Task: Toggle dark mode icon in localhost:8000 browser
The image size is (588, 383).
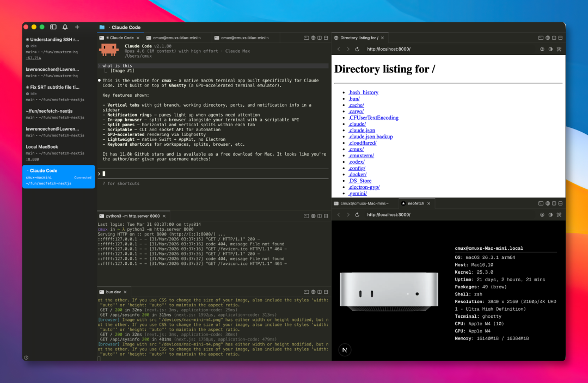Action: click(x=550, y=49)
